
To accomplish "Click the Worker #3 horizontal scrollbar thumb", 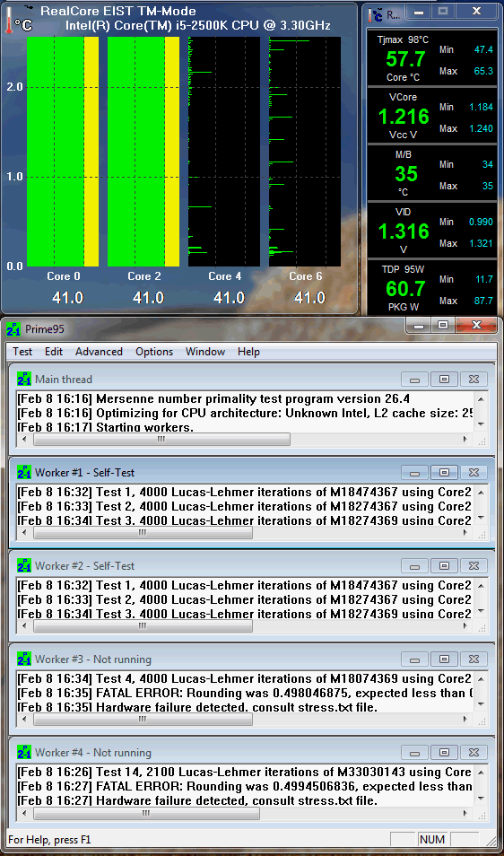I will 143,720.
